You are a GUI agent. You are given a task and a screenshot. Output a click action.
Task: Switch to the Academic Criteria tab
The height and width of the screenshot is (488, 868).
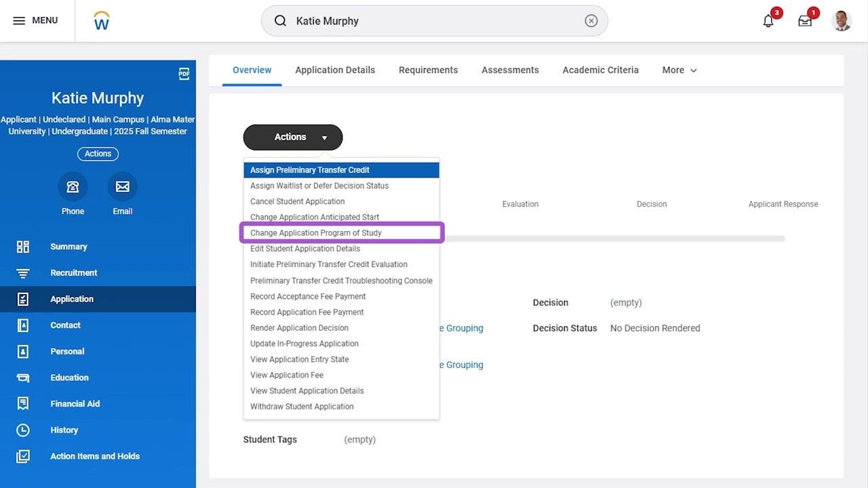[x=600, y=70]
